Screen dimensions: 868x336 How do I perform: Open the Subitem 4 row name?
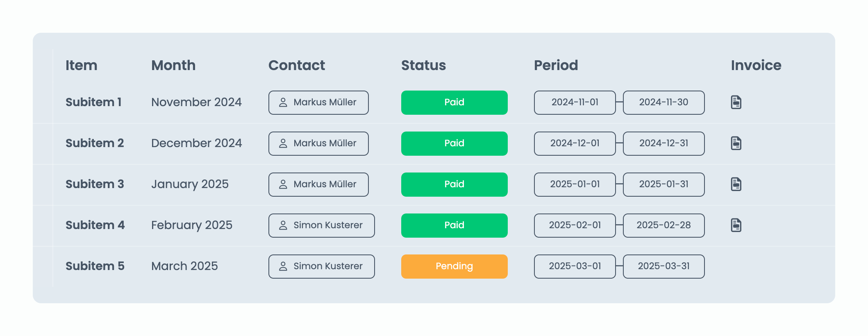coord(95,225)
